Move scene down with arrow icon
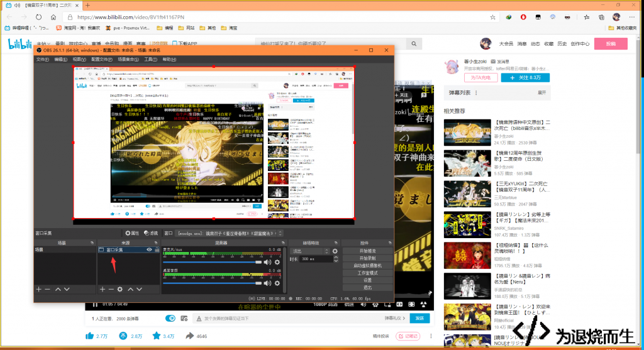 click(67, 289)
